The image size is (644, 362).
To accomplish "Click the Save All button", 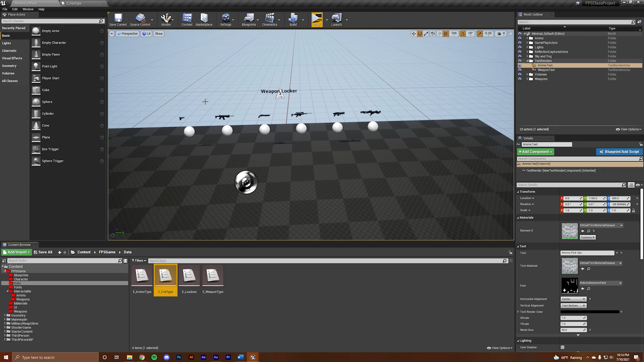I will coord(43,252).
